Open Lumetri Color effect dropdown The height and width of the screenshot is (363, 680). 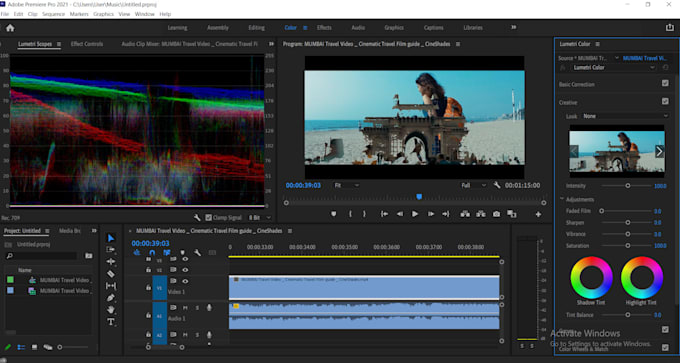613,68
